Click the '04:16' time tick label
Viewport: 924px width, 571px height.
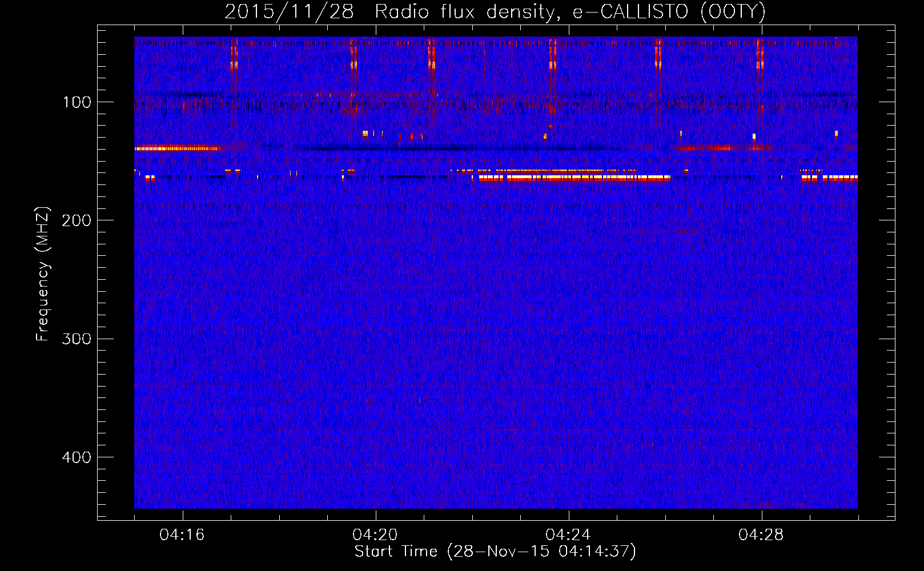click(182, 535)
